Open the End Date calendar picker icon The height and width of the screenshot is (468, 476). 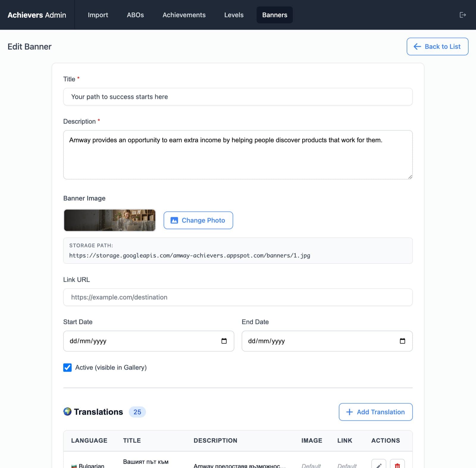[403, 341]
